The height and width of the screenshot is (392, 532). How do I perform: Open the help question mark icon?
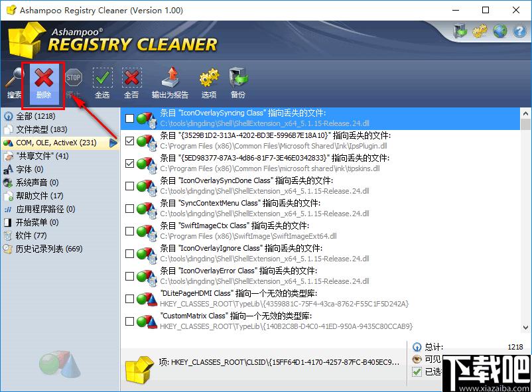(519, 31)
